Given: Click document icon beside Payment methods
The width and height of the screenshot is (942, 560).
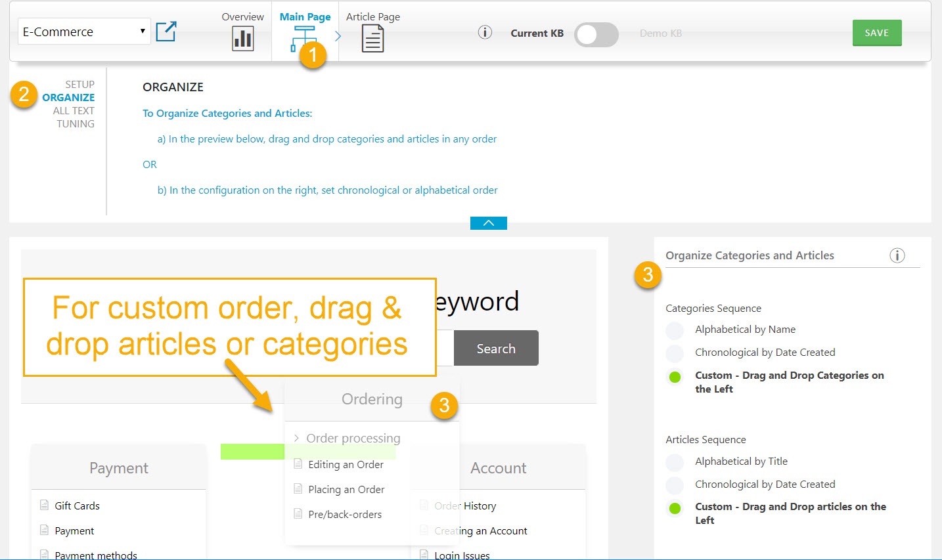Looking at the screenshot, I should (x=44, y=555).
